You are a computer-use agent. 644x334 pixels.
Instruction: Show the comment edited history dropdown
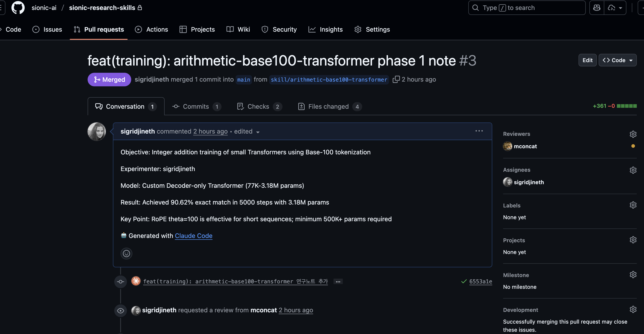click(x=258, y=132)
